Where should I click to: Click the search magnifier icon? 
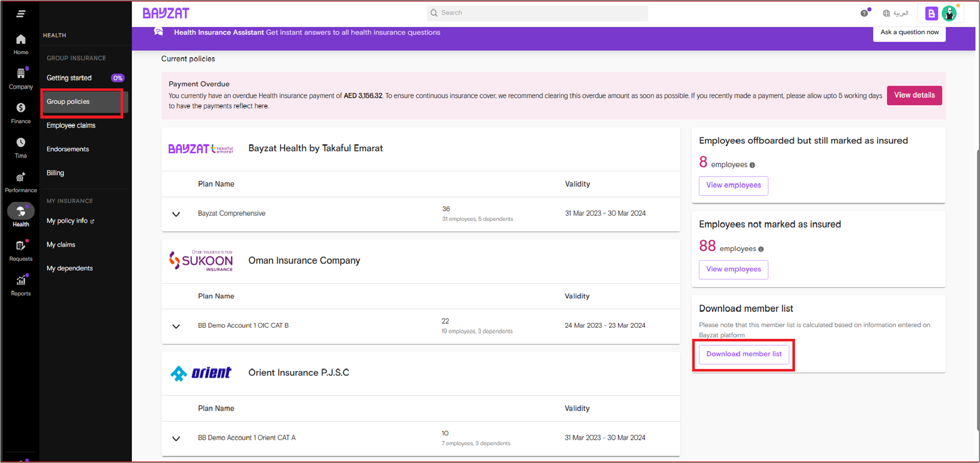(x=434, y=13)
